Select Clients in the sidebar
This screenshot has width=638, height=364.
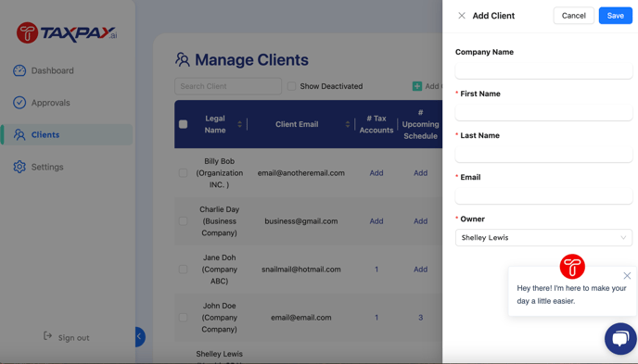67,134
